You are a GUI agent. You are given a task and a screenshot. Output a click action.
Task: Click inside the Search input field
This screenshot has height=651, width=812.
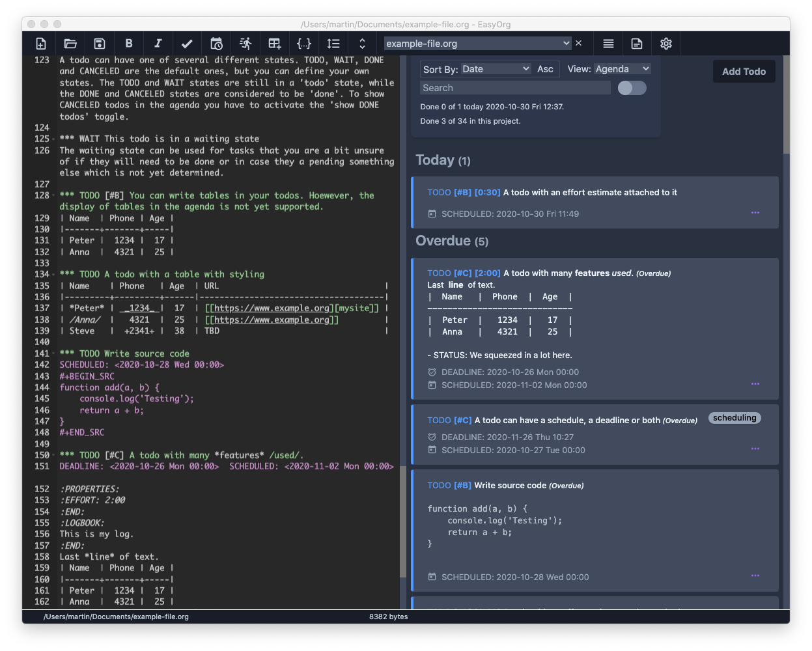(x=514, y=87)
